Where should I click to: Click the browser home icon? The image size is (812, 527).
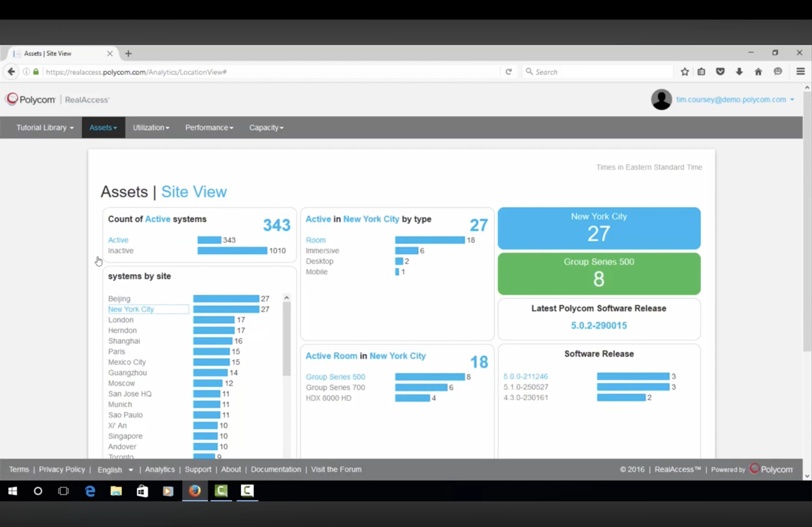pos(758,72)
